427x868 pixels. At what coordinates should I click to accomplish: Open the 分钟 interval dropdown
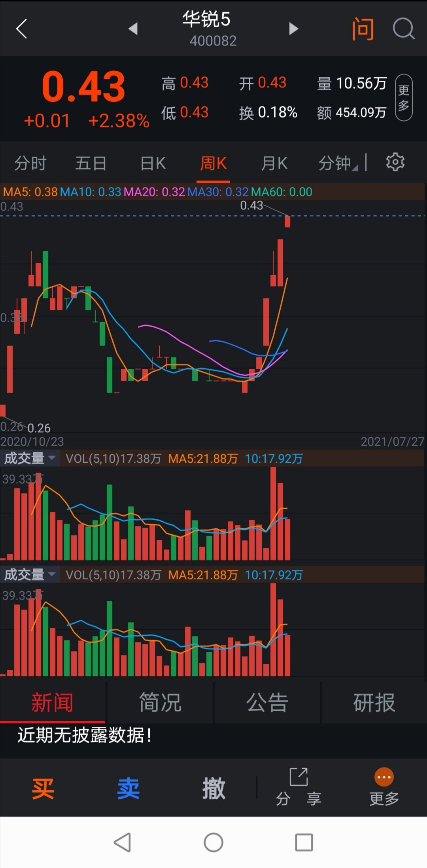tap(338, 163)
